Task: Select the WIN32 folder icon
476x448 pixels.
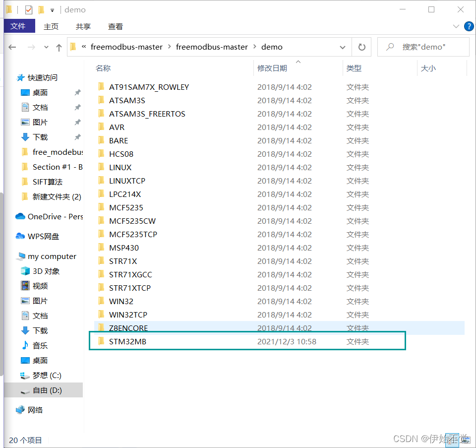Action: [x=101, y=301]
